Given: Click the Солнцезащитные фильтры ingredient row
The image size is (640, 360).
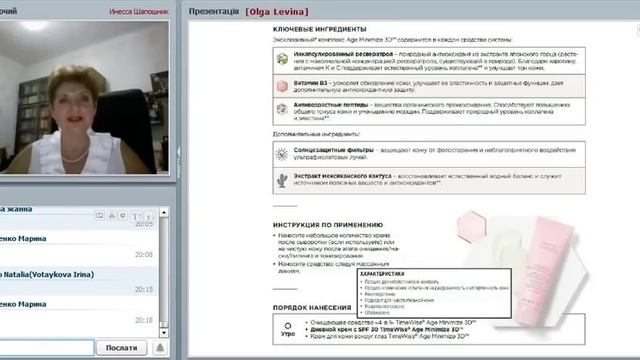Looking at the screenshot, I should coord(429,154).
